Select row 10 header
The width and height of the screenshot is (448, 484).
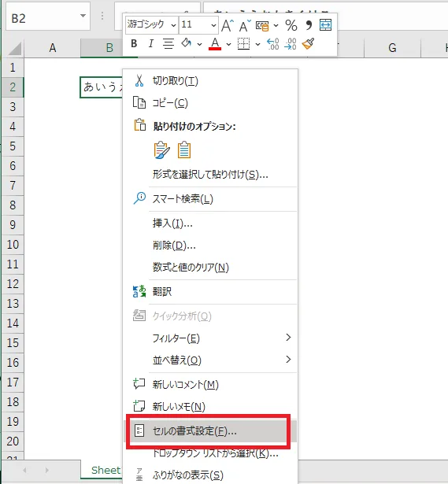[13, 245]
